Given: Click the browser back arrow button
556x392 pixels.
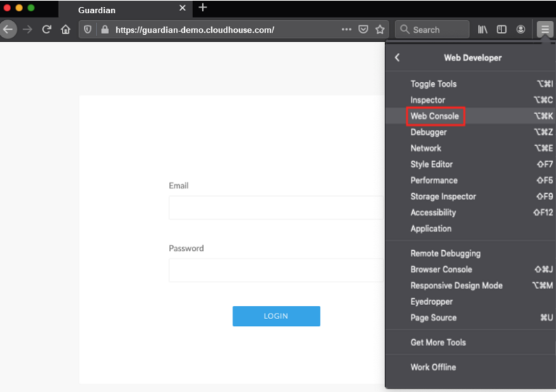Looking at the screenshot, I should tap(8, 29).
